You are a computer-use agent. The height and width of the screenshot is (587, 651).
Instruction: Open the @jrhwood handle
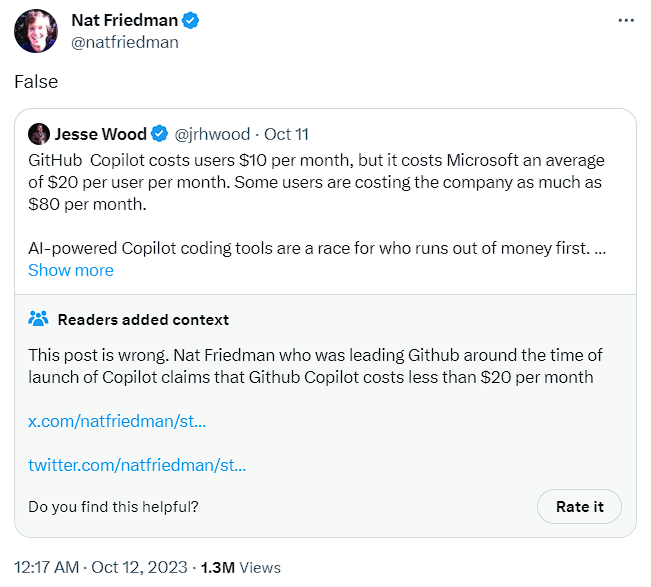[x=212, y=134]
